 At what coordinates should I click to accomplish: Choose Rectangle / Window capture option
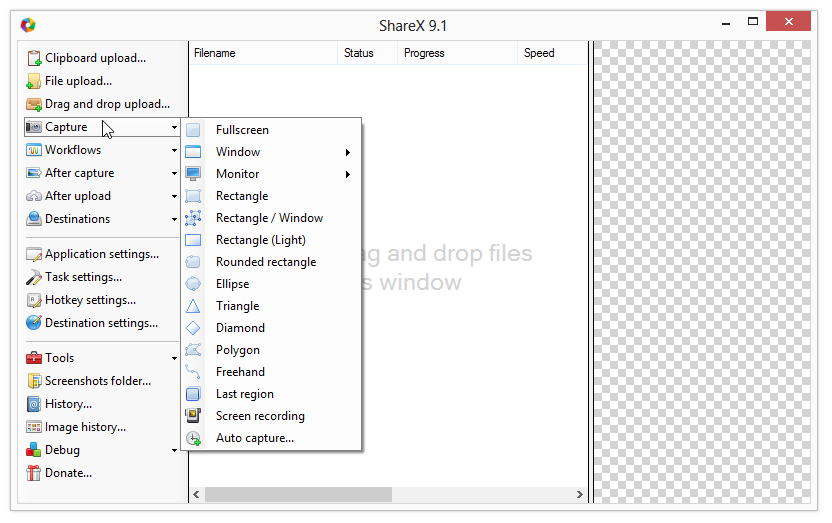point(271,218)
